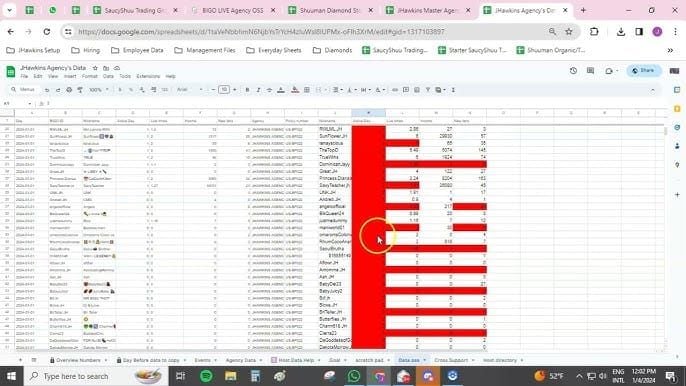The height and width of the screenshot is (386, 686).
Task: Open the Format menu
Action: click(x=90, y=76)
